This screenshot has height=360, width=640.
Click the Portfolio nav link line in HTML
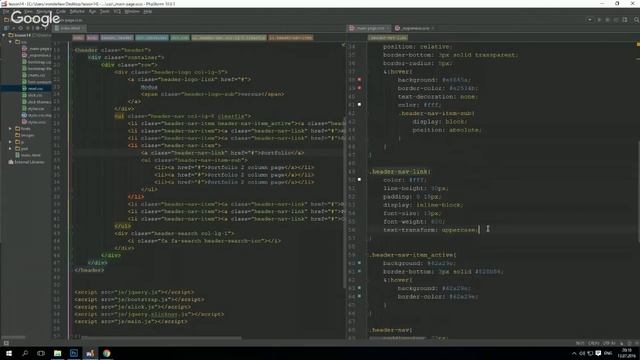222,153
